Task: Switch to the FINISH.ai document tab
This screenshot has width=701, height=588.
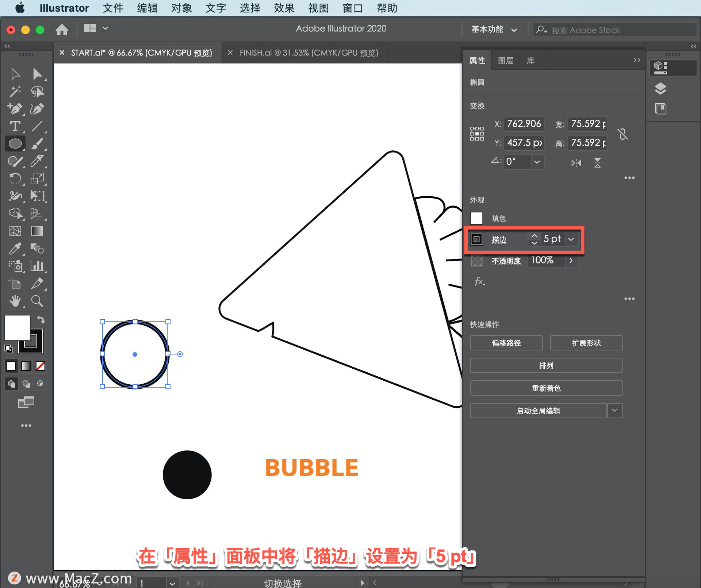Action: coord(309,53)
